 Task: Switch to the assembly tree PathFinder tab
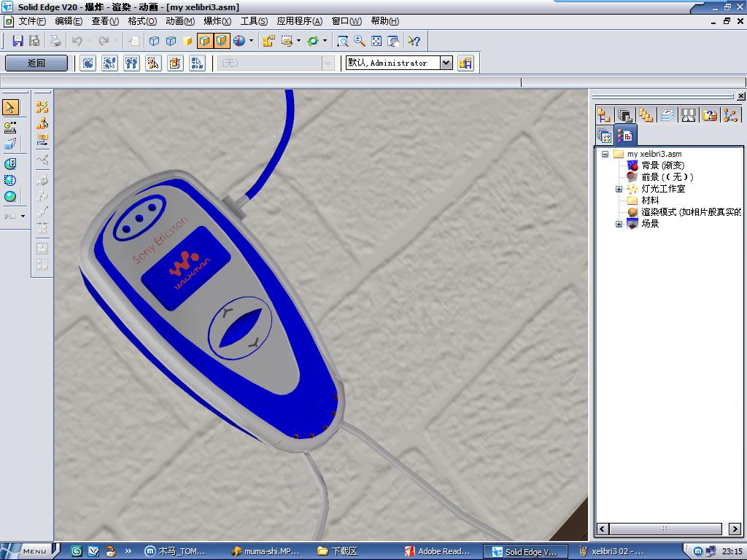click(x=604, y=115)
